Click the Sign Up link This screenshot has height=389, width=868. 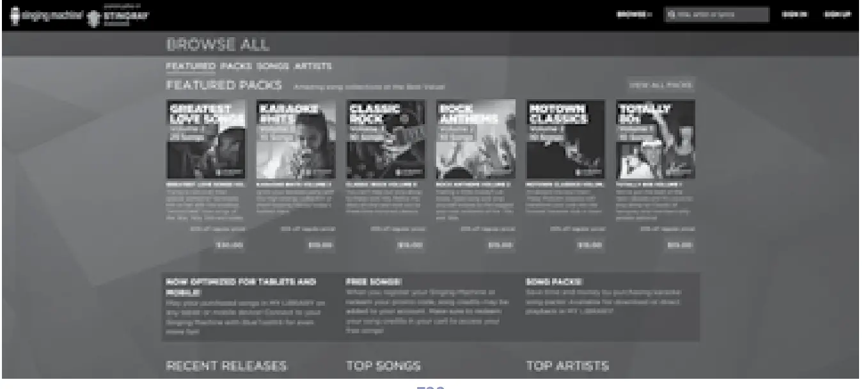[837, 14]
